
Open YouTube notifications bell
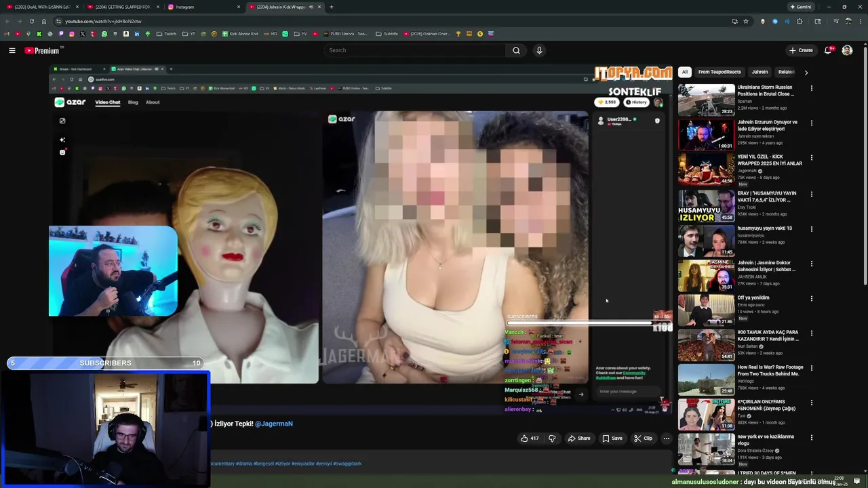point(828,50)
